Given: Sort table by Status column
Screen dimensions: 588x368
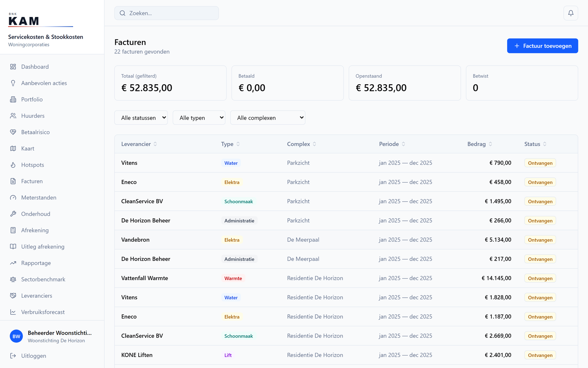Looking at the screenshot, I should pyautogui.click(x=535, y=144).
